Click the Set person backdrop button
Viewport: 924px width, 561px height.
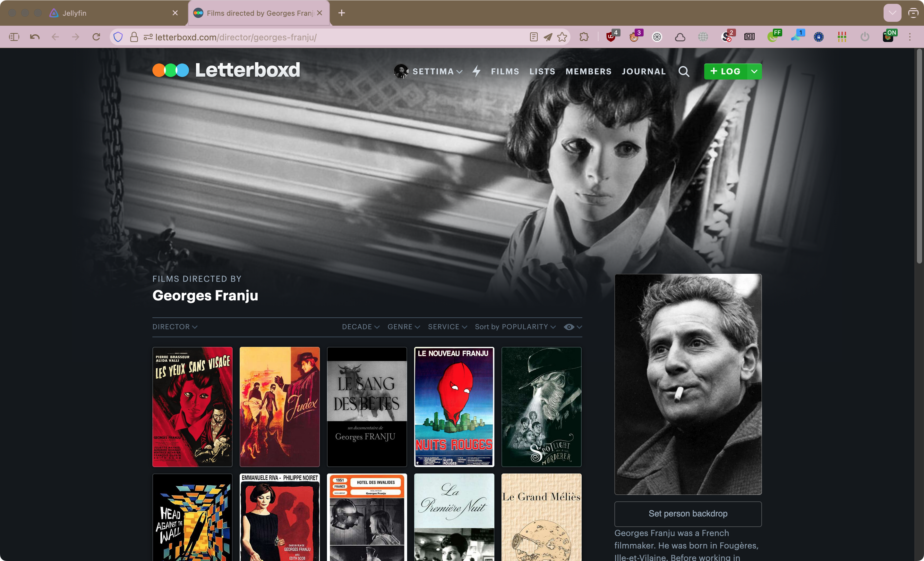tap(687, 514)
